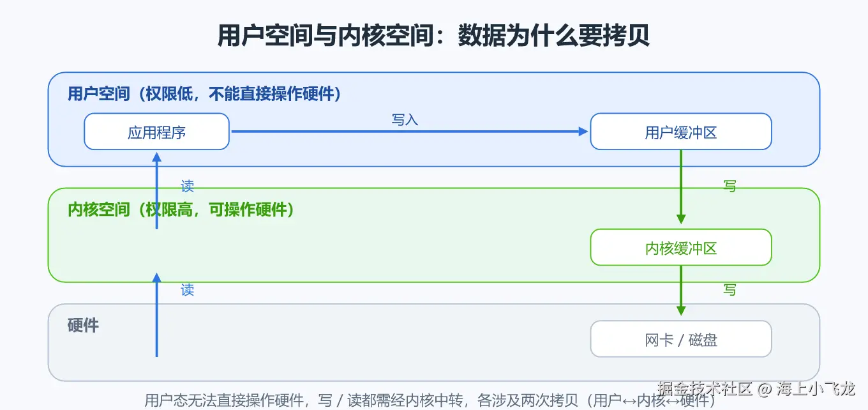Click green arrowhead pointing into 内核缓冲区
Image resolution: width=868 pixels, height=410 pixels.
pyautogui.click(x=681, y=219)
